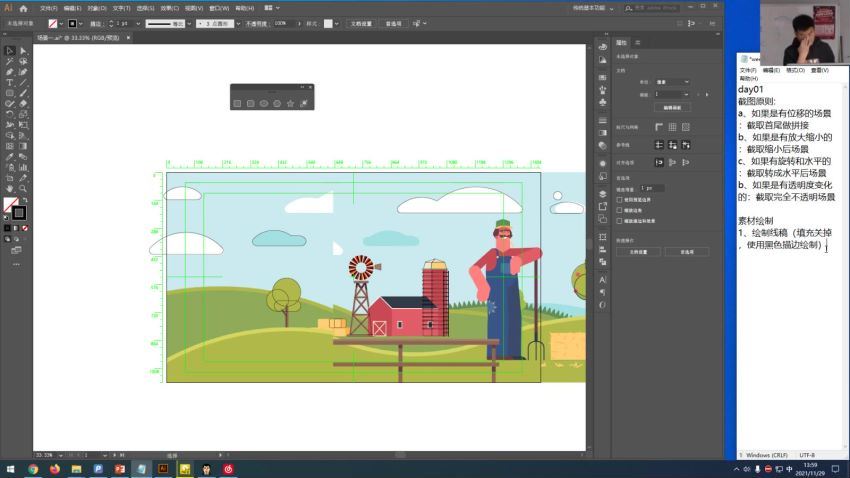Select the Column Graph tool
Viewport: 850px width, 478px height.
coord(23,167)
